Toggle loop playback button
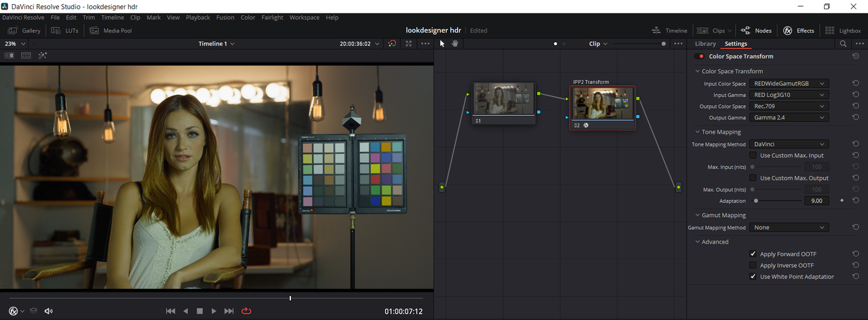 tap(246, 311)
